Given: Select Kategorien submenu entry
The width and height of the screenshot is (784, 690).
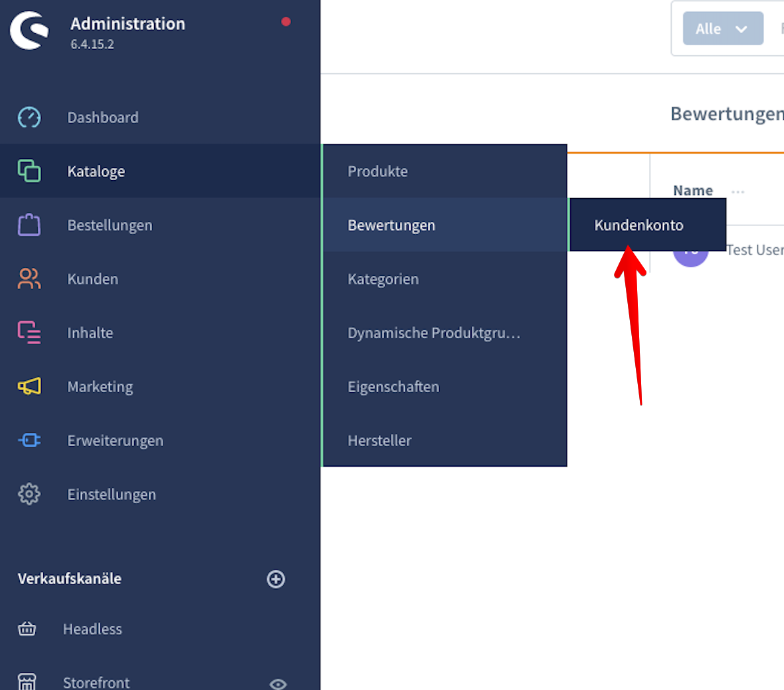Looking at the screenshot, I should (x=383, y=279).
